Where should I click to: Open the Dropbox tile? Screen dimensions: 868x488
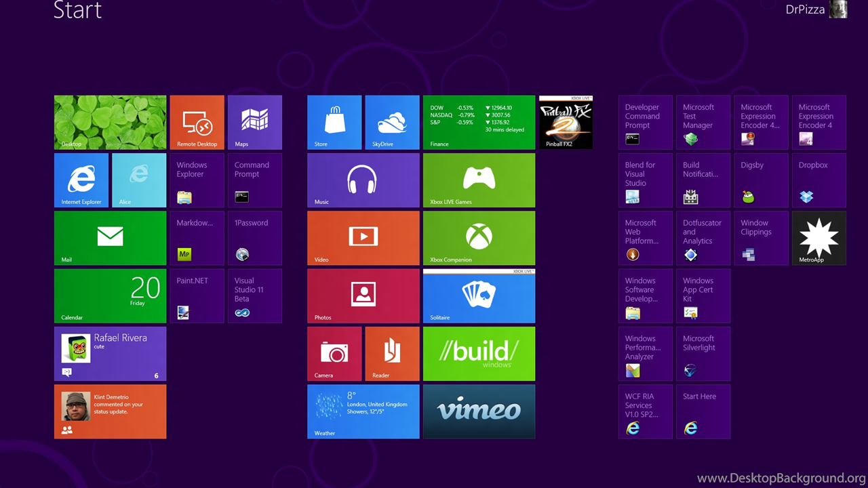[819, 180]
